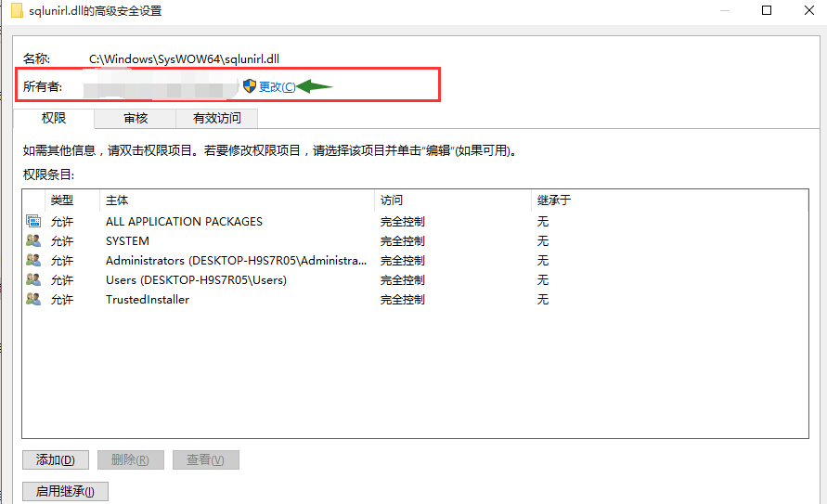827x504 pixels.
Task: Click the 更改(C) link to change owner
Action: point(277,86)
